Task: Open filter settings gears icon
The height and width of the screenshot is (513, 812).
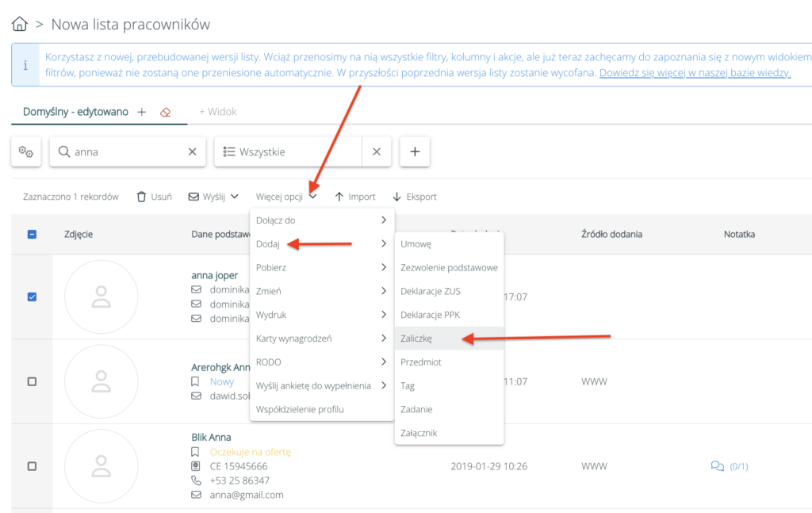Action: tap(26, 151)
